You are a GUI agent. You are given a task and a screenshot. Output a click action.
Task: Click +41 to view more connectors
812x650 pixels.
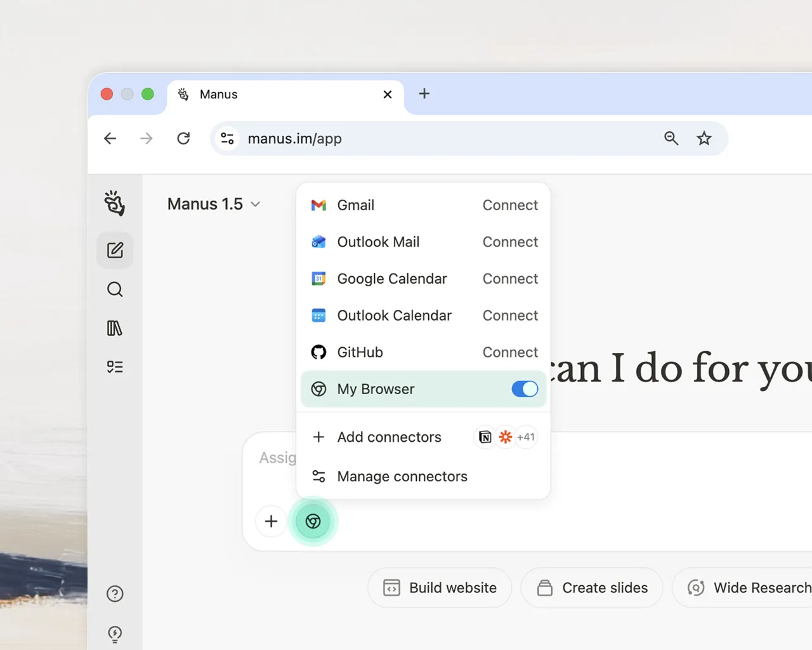[526, 437]
